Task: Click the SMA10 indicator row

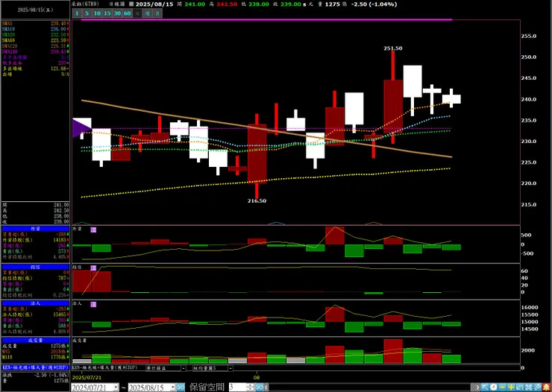Action: click(x=35, y=29)
